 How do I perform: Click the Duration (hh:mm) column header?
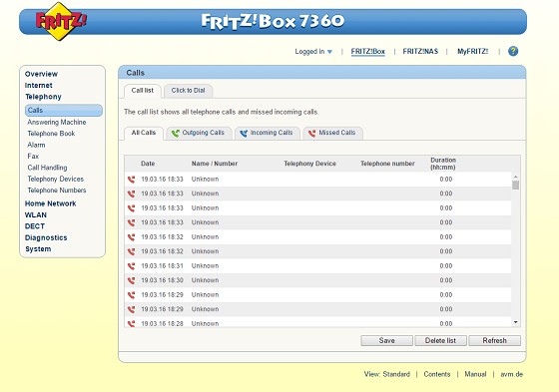(x=443, y=164)
